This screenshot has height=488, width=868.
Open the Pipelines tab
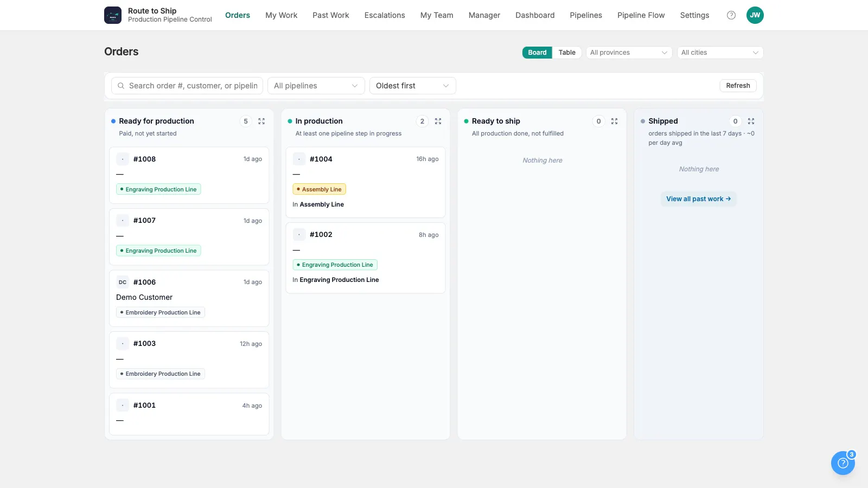586,15
